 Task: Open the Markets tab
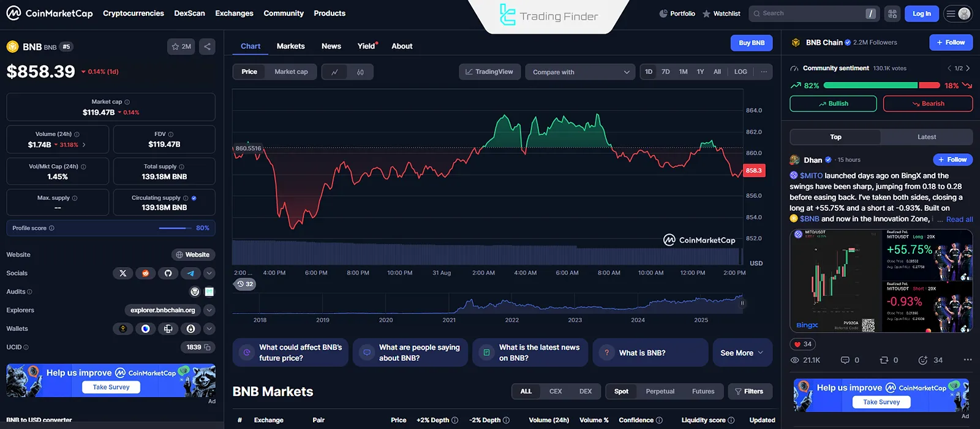[x=290, y=47]
